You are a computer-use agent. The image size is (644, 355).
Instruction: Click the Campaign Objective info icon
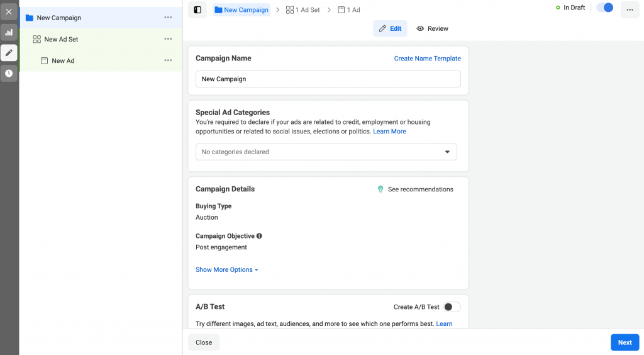click(259, 236)
